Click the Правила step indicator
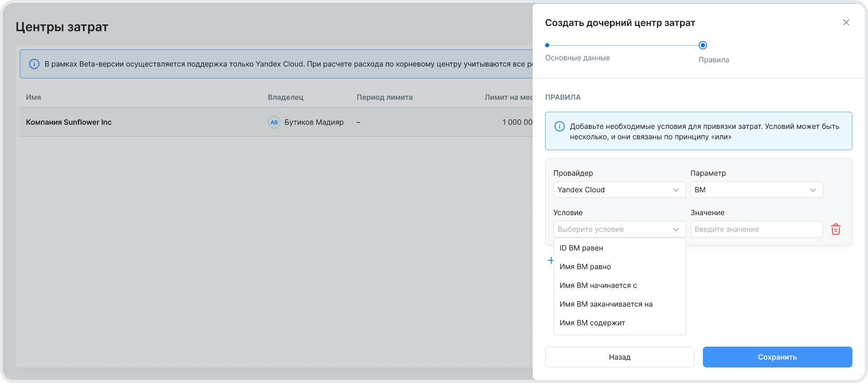868x383 pixels. coord(702,46)
